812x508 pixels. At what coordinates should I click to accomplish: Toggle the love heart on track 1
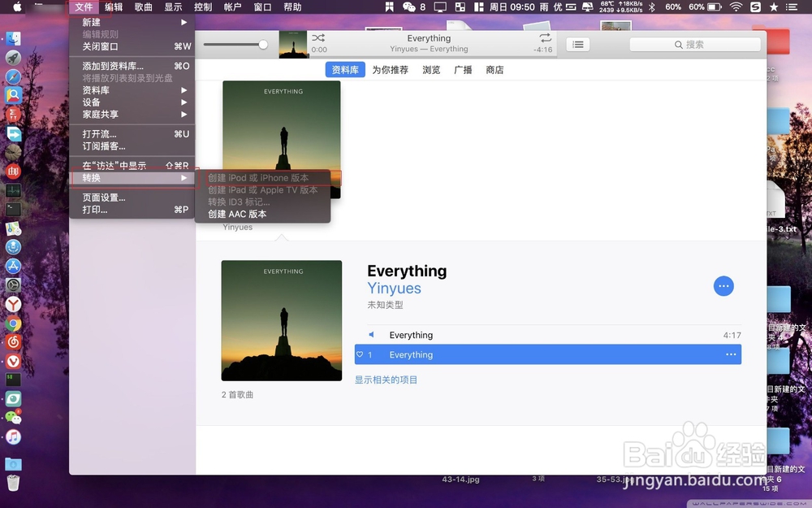click(x=360, y=354)
